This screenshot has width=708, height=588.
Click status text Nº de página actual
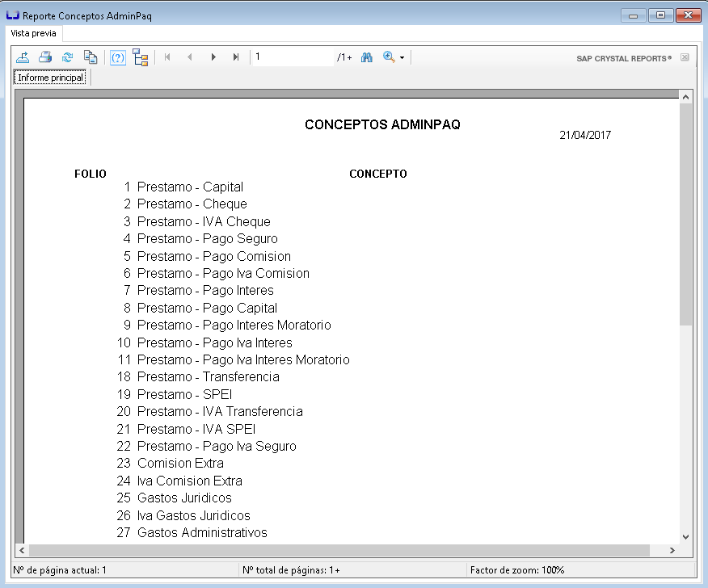click(x=60, y=570)
